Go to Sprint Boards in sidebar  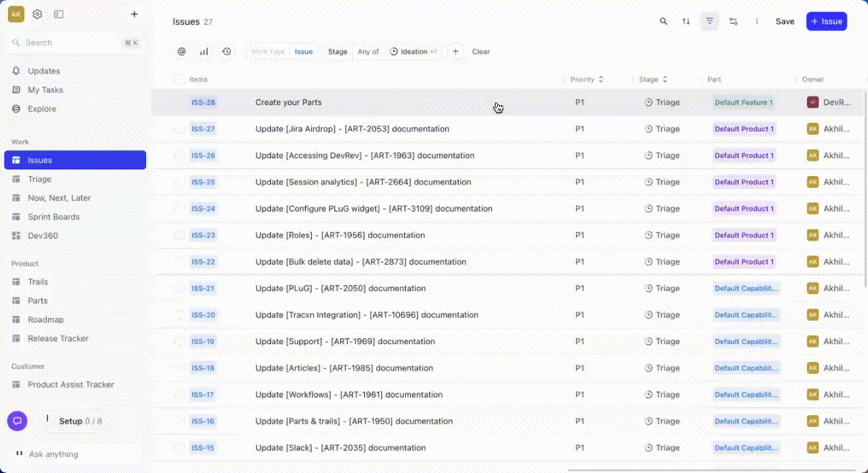53,217
